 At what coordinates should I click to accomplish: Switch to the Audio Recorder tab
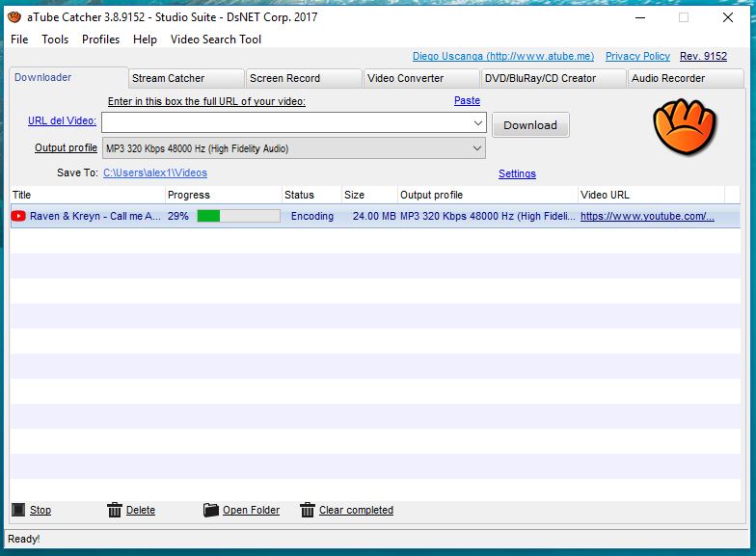tap(686, 78)
